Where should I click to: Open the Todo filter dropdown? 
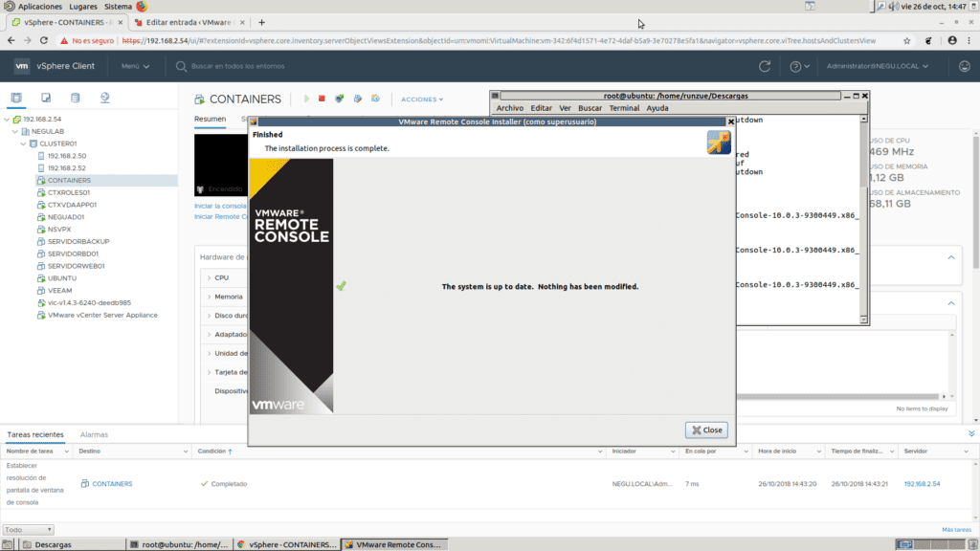(28, 529)
